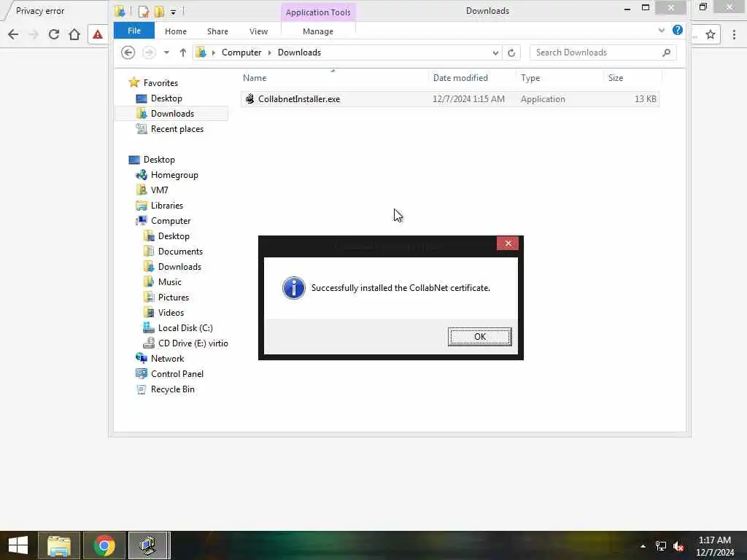The width and height of the screenshot is (747, 560).
Task: Select Computer in navigation pane
Action: 171,220
